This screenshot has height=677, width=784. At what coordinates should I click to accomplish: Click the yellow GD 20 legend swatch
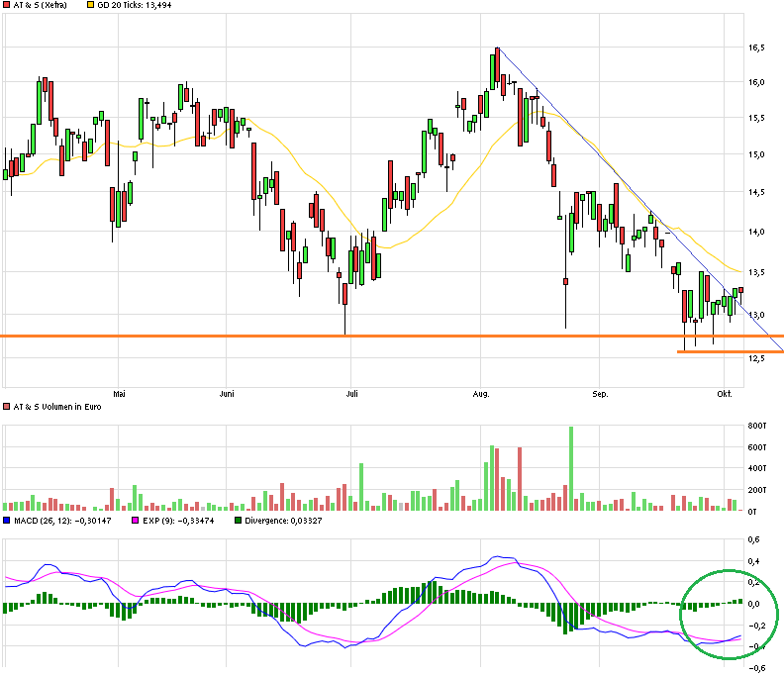[92, 6]
